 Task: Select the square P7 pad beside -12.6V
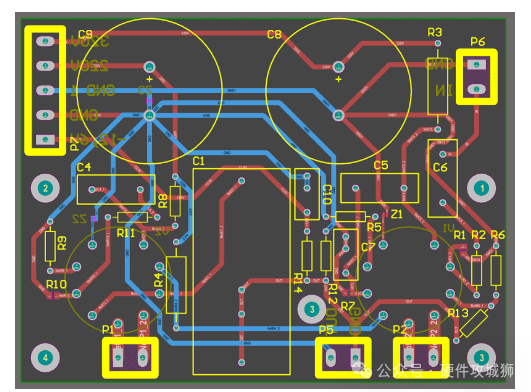[x=45, y=139]
